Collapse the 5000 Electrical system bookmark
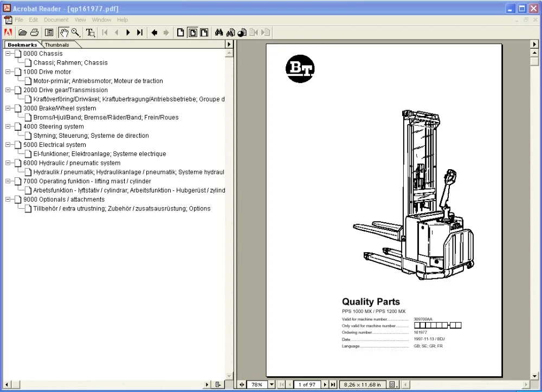Viewport: 542px width, 392px height. pos(8,145)
